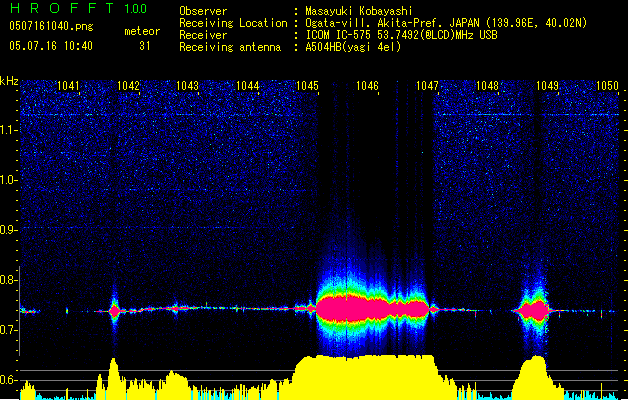629x400 pixels.
Task: Click the ICOM IC-575 receiver value
Action: point(401,35)
